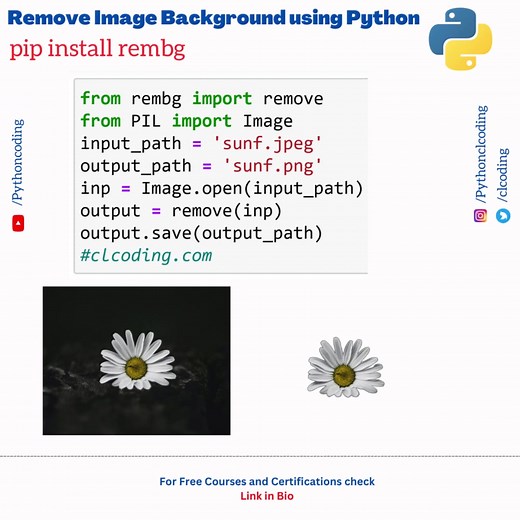The image size is (520, 520).
Task: Click the 'inp = Image.open(input_path)' line
Action: pos(222,189)
